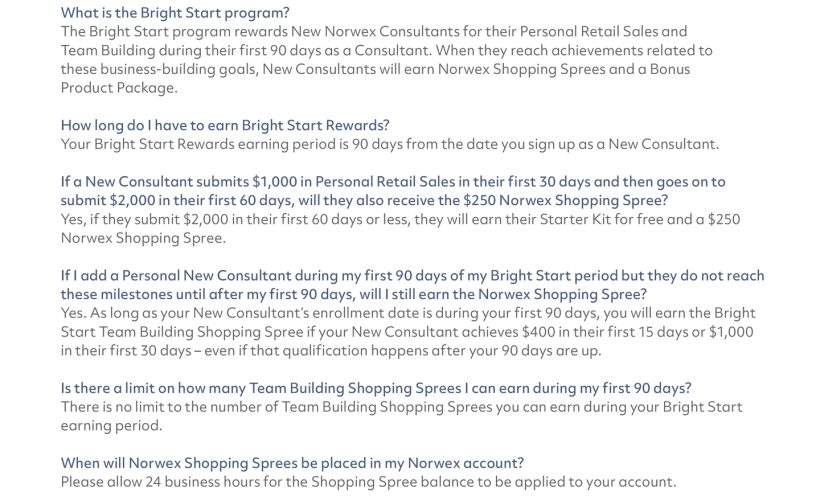820x500 pixels.
Task: Click the text "Product Package." ending first answer
Action: (x=119, y=88)
